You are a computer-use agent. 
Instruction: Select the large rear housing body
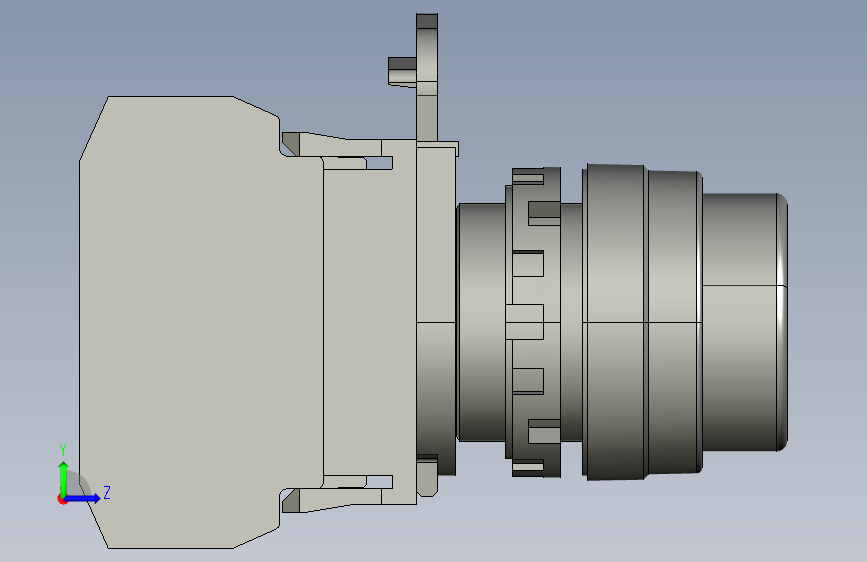(x=201, y=322)
